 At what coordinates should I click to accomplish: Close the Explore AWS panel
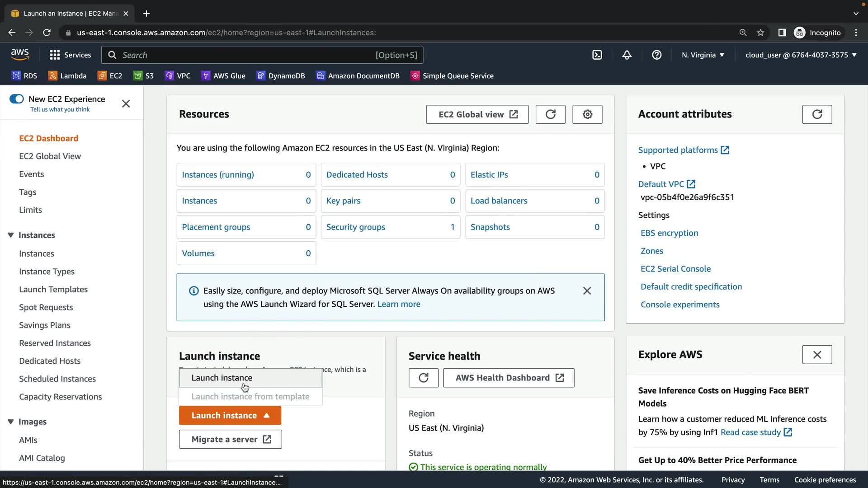[816, 355]
